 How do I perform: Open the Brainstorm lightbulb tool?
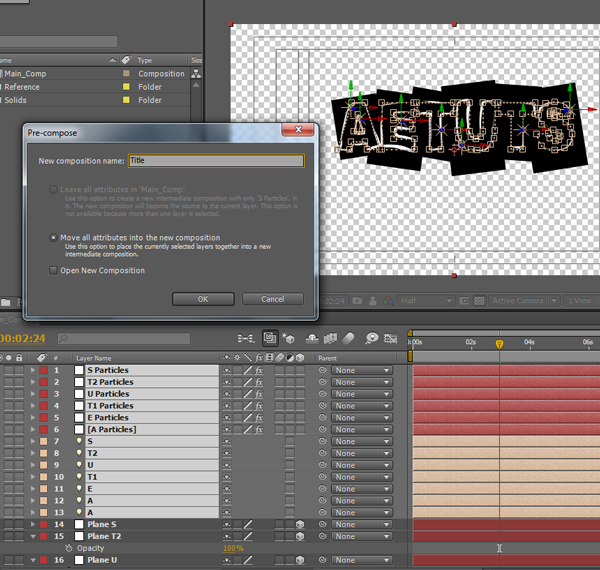(372, 338)
